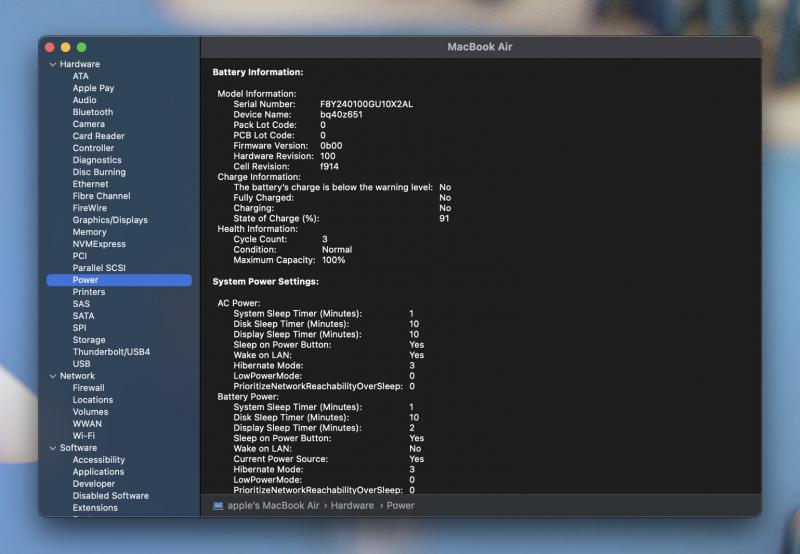Select Apple Pay in the sidebar

click(93, 88)
